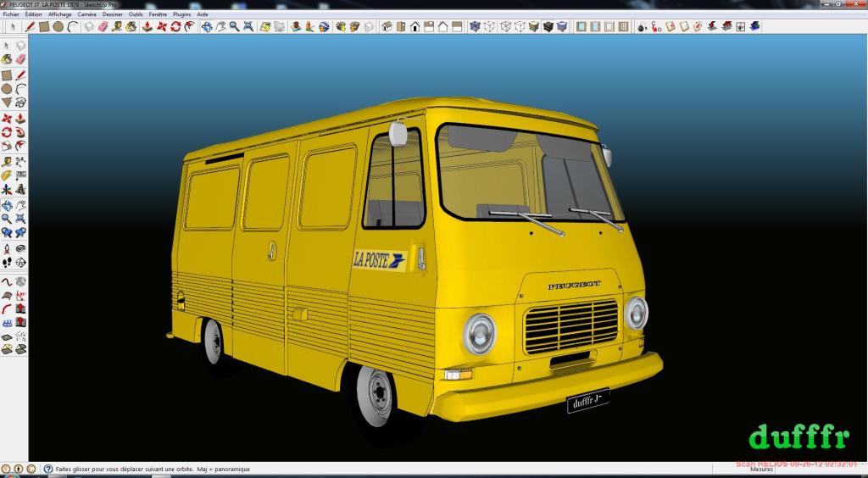The width and height of the screenshot is (868, 478).
Task: Open the Édition menu
Action: [x=33, y=14]
